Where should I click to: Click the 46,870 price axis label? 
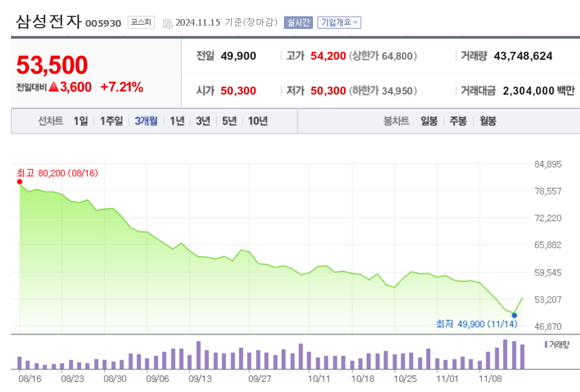pos(548,326)
